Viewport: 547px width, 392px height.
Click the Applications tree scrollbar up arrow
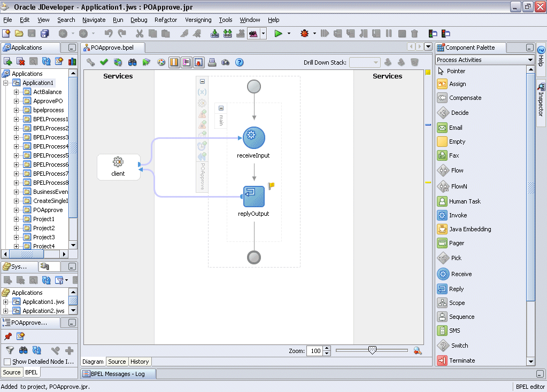[x=73, y=73]
